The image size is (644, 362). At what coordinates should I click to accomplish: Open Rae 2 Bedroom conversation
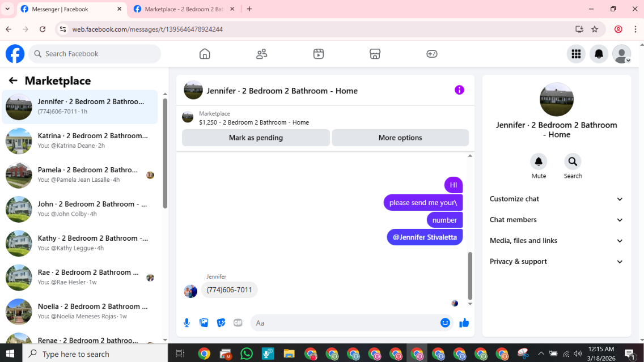click(80, 277)
